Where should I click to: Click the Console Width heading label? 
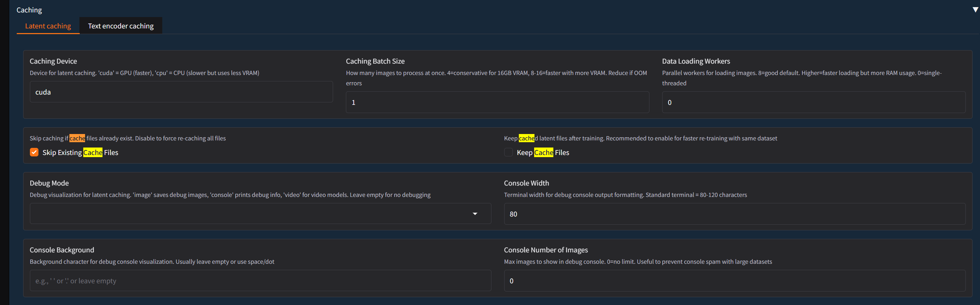[526, 183]
